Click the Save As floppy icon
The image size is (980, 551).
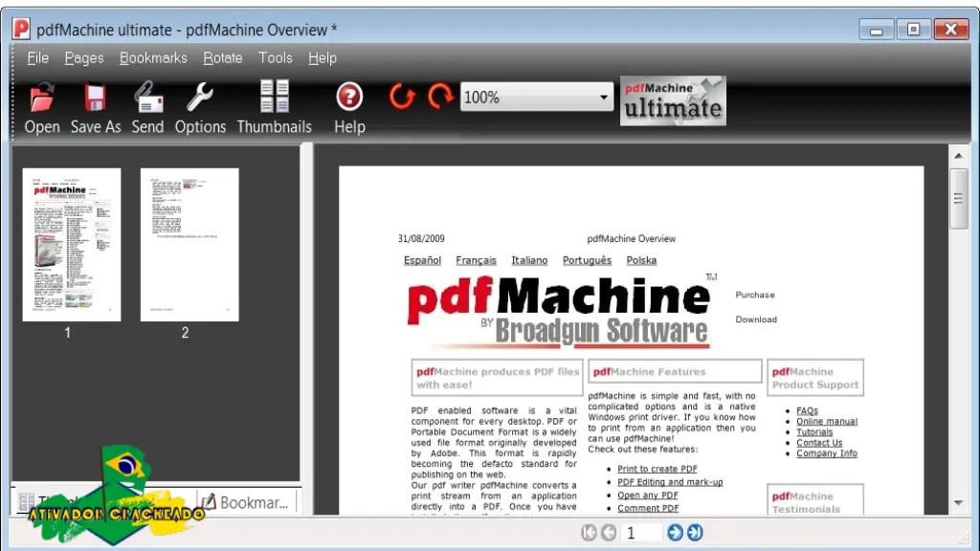point(95,99)
